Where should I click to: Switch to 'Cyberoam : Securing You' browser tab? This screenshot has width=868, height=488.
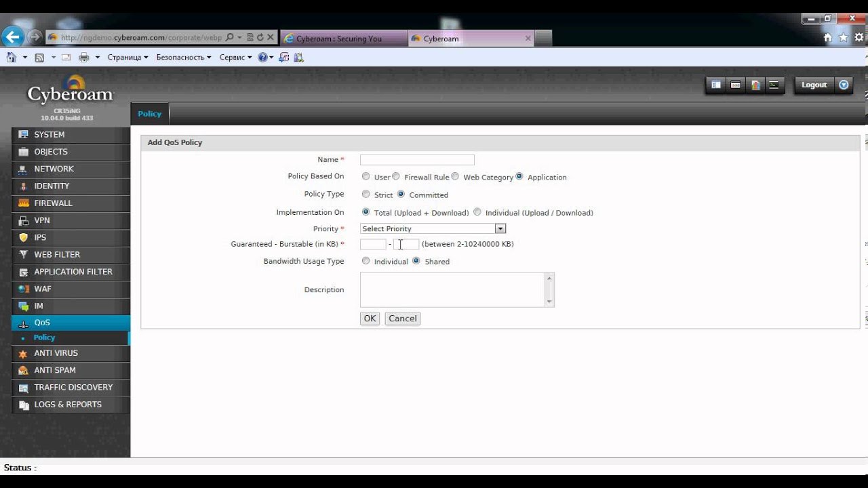(343, 39)
